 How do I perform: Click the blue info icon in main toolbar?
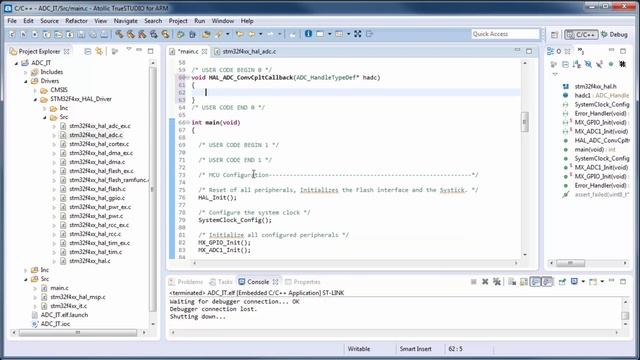click(308, 34)
